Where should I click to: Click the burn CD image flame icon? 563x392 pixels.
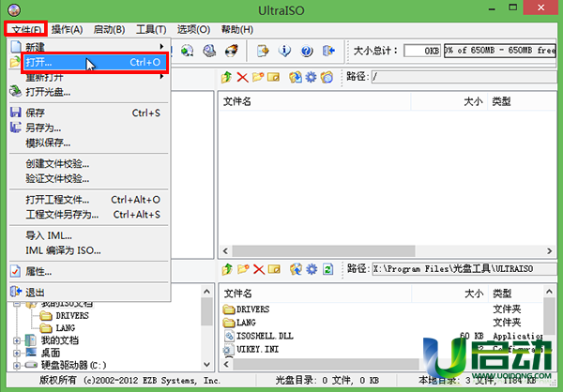coord(231,51)
